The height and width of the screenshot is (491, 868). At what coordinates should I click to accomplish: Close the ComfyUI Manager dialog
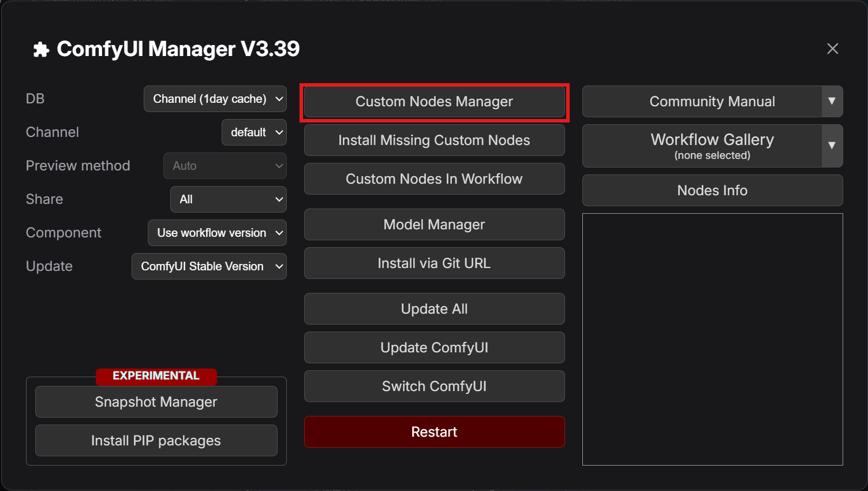point(832,49)
